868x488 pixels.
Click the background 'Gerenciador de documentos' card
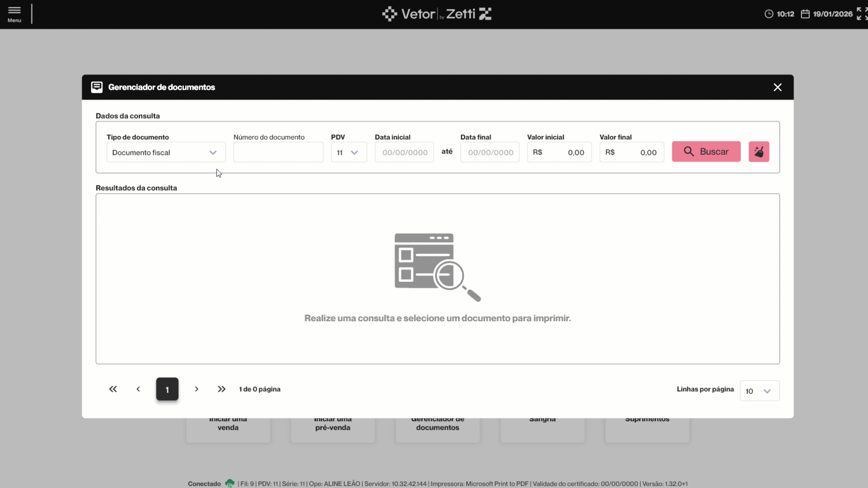(x=438, y=430)
